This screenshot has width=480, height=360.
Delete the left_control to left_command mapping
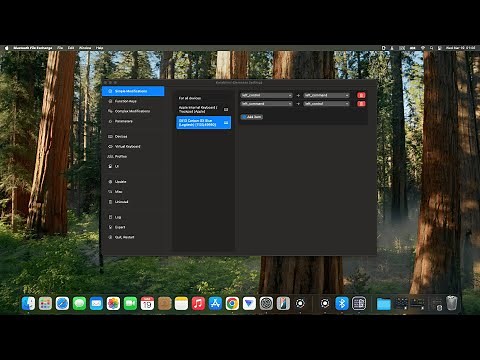[x=361, y=95]
